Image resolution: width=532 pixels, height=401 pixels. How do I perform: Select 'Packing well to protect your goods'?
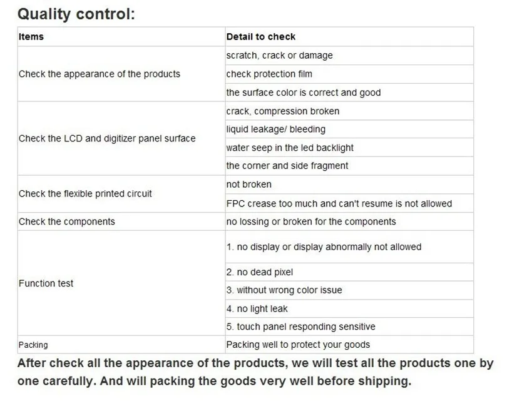(349, 345)
